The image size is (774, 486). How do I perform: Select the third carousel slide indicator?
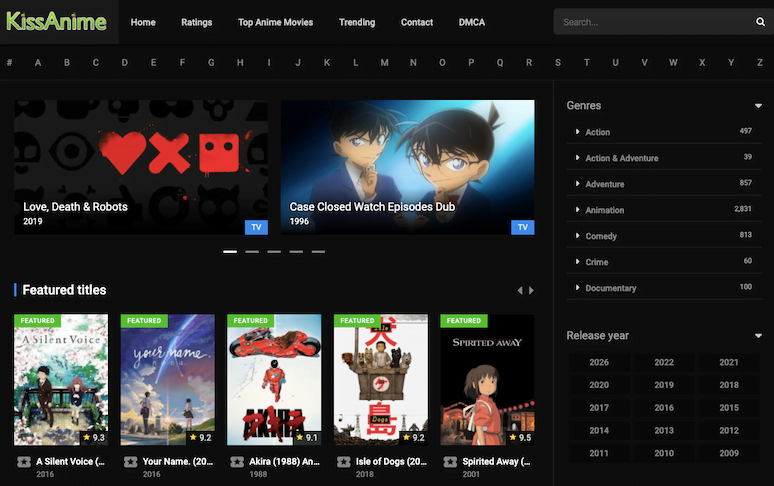274,252
